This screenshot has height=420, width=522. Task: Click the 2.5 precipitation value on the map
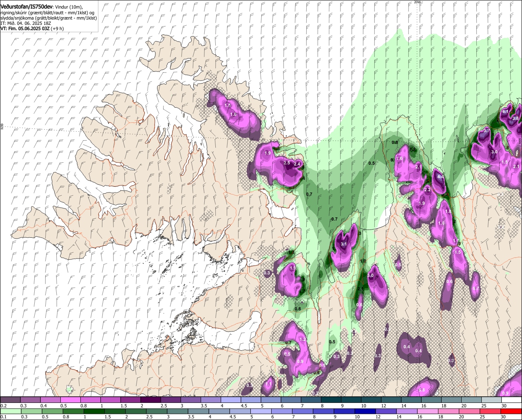click(x=287, y=163)
